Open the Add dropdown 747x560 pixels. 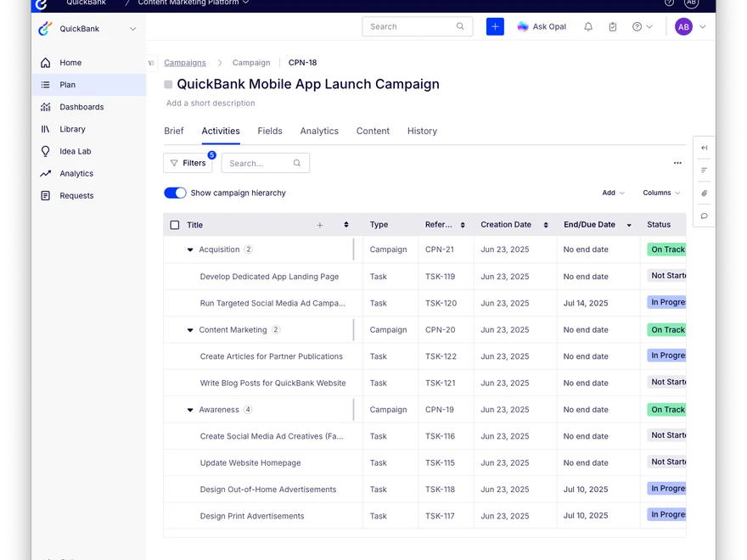tap(613, 193)
